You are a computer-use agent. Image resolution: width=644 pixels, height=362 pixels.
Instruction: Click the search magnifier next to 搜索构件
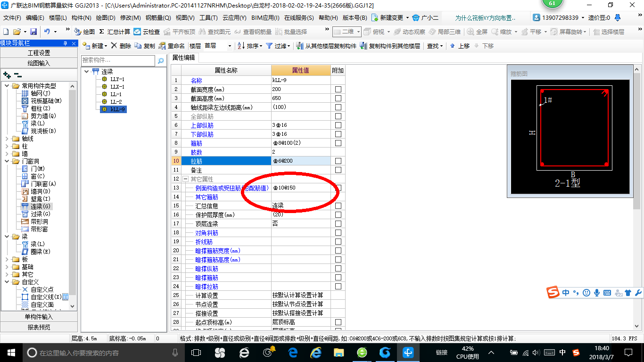pos(161,60)
